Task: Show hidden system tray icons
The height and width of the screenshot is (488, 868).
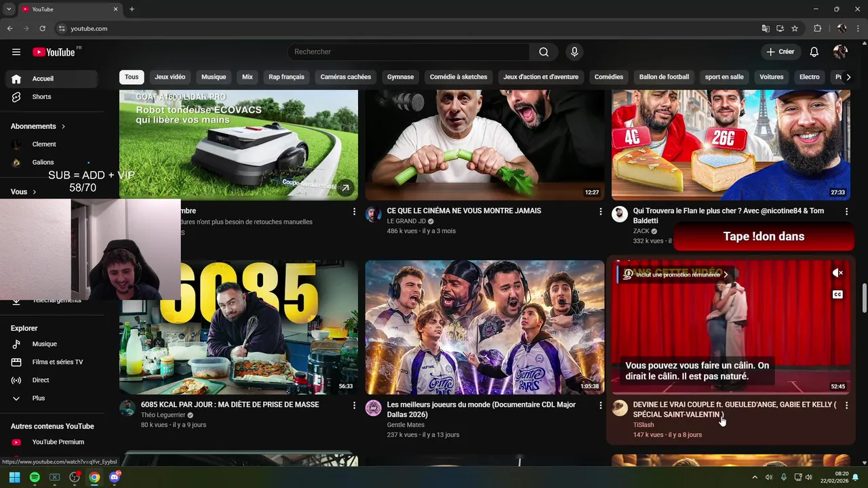Action: [x=756, y=477]
